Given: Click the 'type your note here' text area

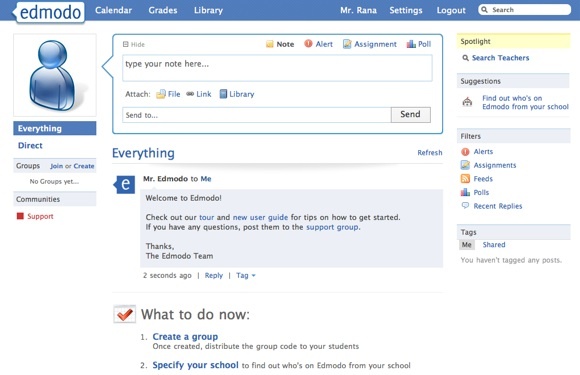Looking at the screenshot, I should (277, 68).
